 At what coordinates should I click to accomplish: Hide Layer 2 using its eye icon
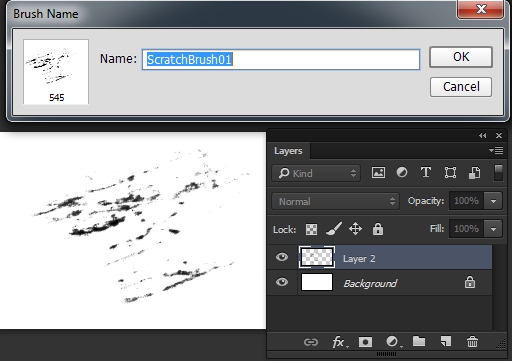click(x=282, y=257)
